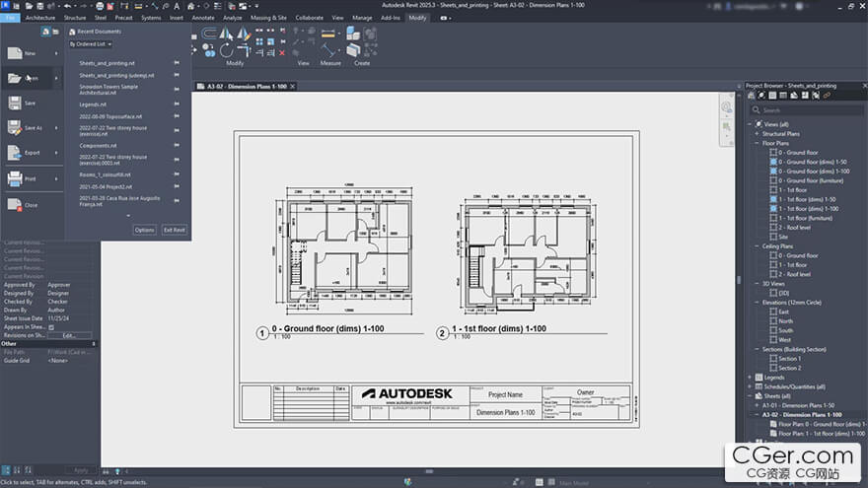The width and height of the screenshot is (868, 488).
Task: Open the Annotate ribbon tab
Action: pos(203,18)
